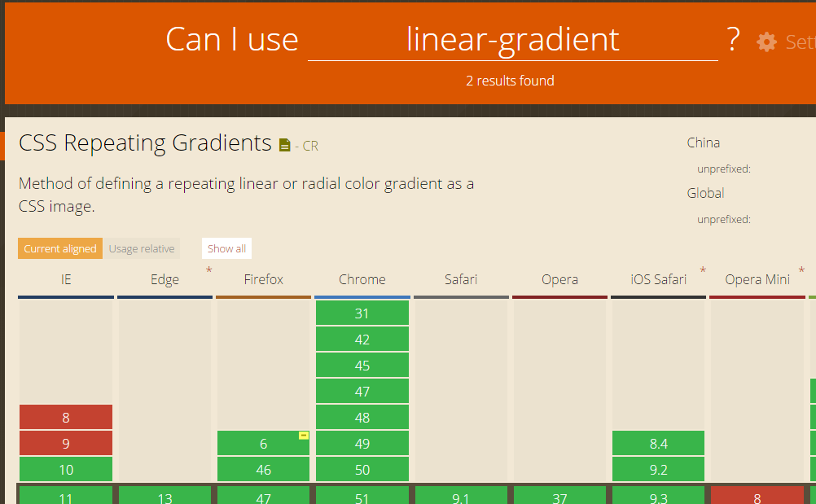
Task: Click the IE browser column header
Action: pos(66,280)
